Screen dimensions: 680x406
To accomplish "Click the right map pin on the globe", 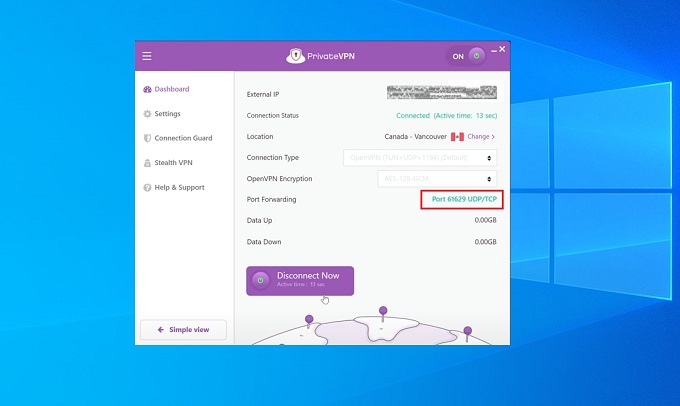I will click(x=468, y=334).
